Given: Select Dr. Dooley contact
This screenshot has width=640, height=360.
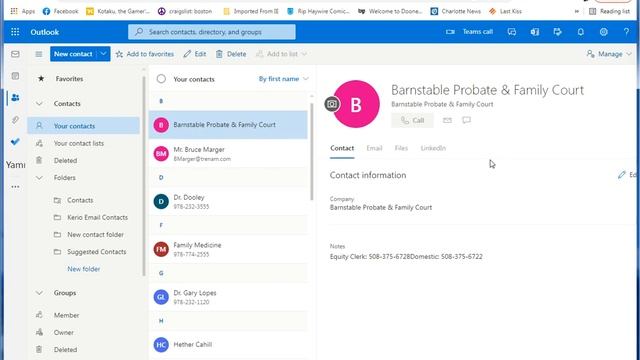Looking at the screenshot, I should (x=228, y=202).
